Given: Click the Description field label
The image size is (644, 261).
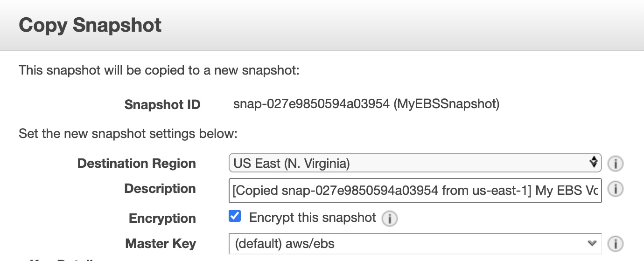Looking at the screenshot, I should (x=160, y=189).
